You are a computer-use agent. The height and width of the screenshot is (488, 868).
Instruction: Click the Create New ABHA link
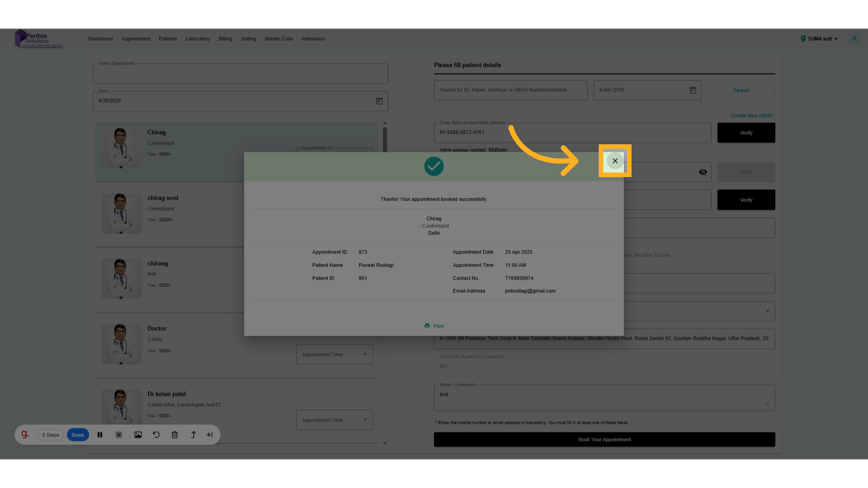pyautogui.click(x=751, y=116)
